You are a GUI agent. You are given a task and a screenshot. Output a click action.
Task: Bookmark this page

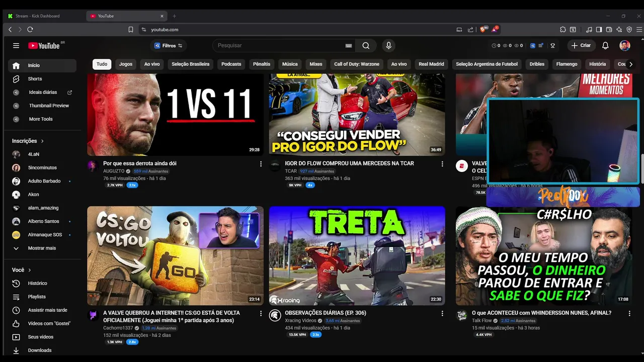click(131, 30)
